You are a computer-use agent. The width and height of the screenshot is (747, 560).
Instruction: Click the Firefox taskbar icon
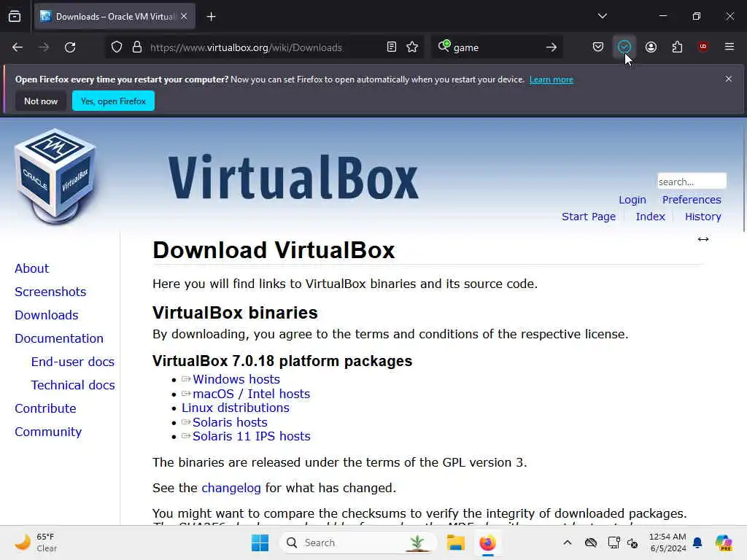coord(487,542)
